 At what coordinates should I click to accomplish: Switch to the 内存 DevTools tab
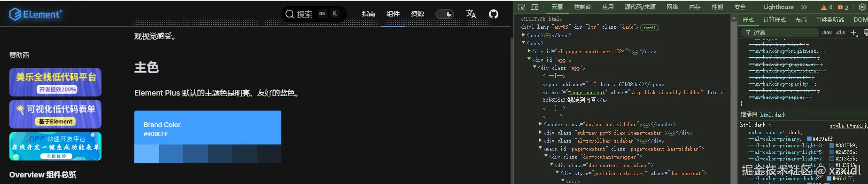tap(695, 7)
